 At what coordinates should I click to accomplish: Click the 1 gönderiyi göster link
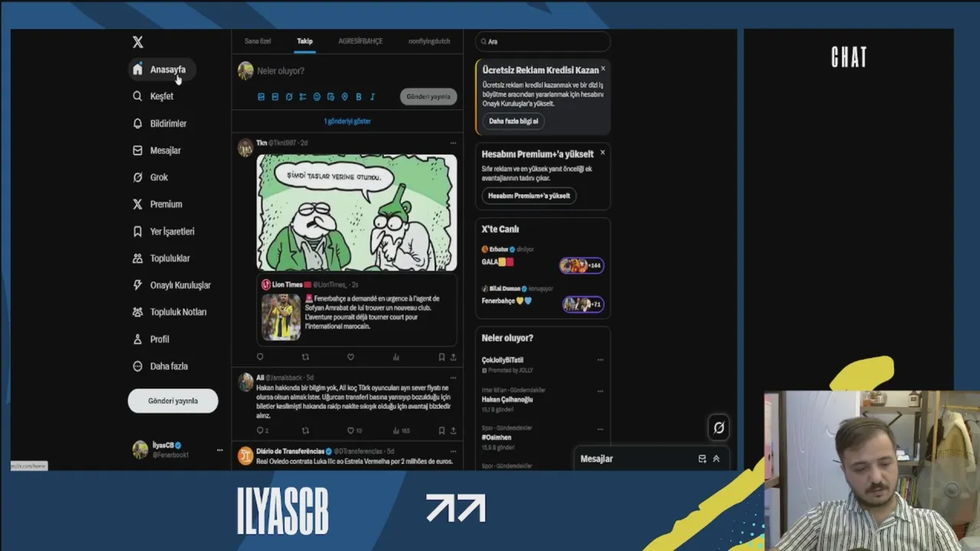click(348, 121)
